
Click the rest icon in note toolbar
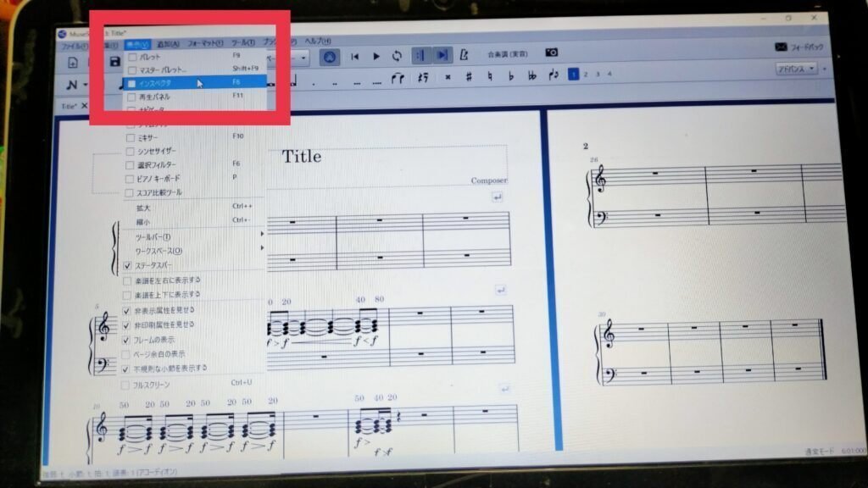pos(424,77)
